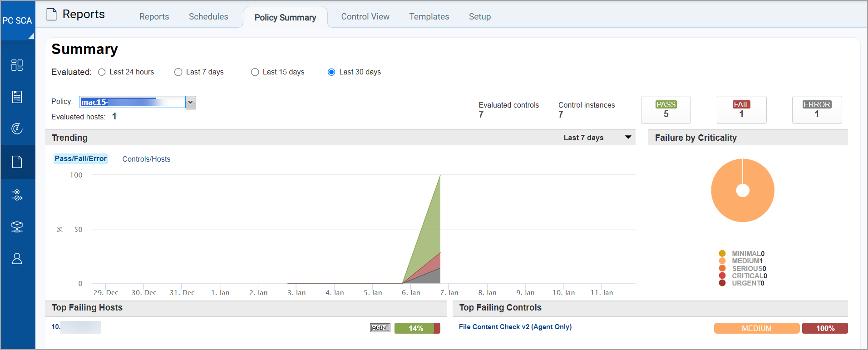
Task: Switch trending chart to Controls/Hosts view
Action: [146, 159]
